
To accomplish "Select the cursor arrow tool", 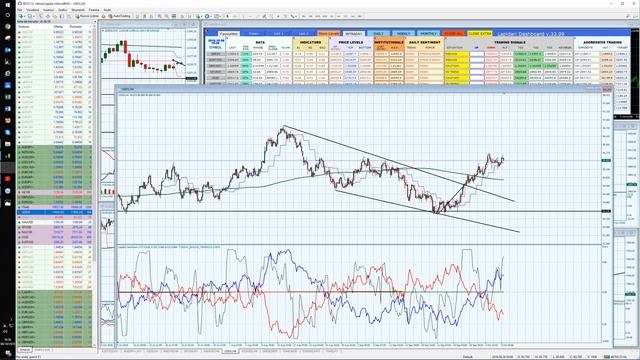I will pos(227,16).
